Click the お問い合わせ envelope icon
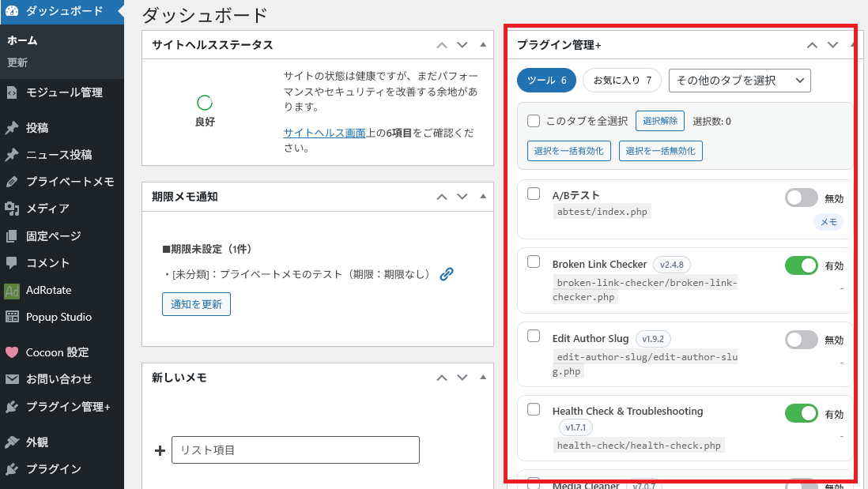The image size is (868, 489). tap(12, 379)
